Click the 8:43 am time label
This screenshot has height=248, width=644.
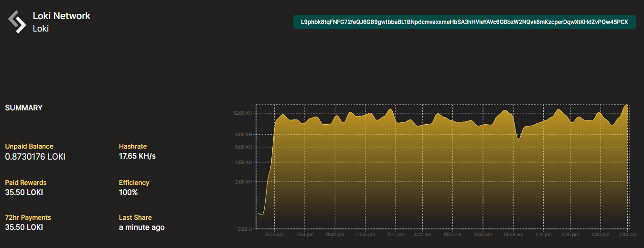click(x=483, y=235)
